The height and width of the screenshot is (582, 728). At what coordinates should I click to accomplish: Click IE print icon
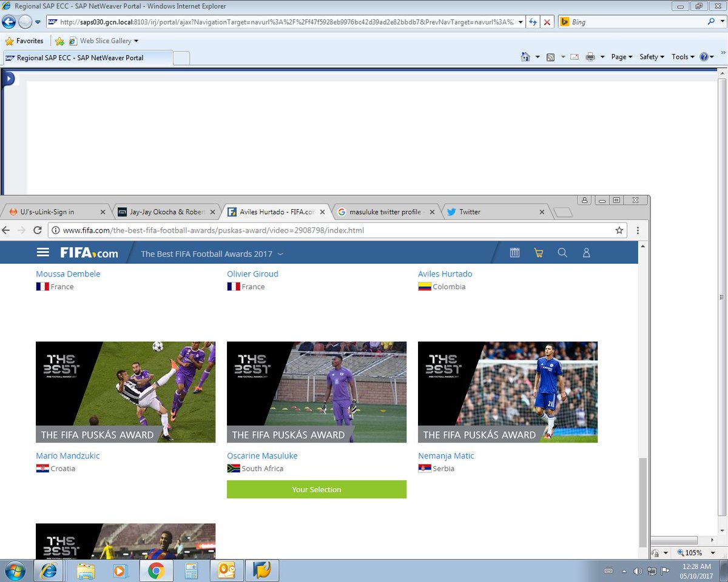pyautogui.click(x=590, y=57)
